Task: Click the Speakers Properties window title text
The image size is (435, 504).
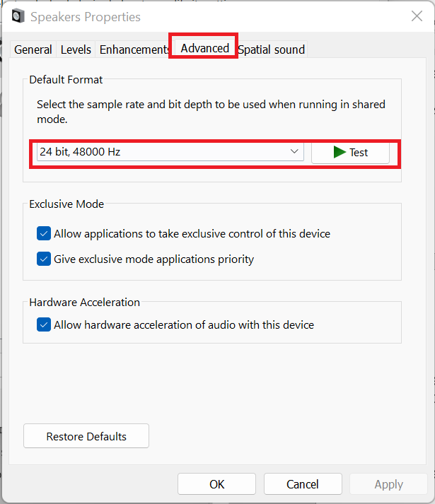Action: click(86, 17)
